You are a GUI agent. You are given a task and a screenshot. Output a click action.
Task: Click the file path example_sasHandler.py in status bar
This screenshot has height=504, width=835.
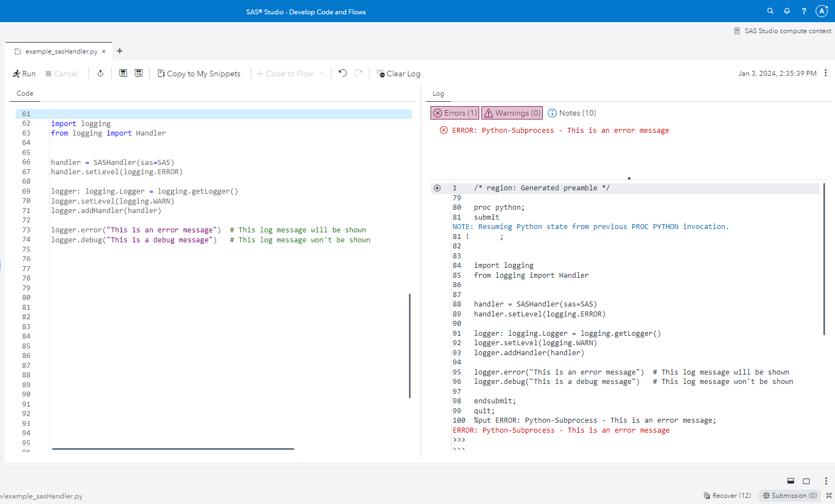(x=42, y=496)
